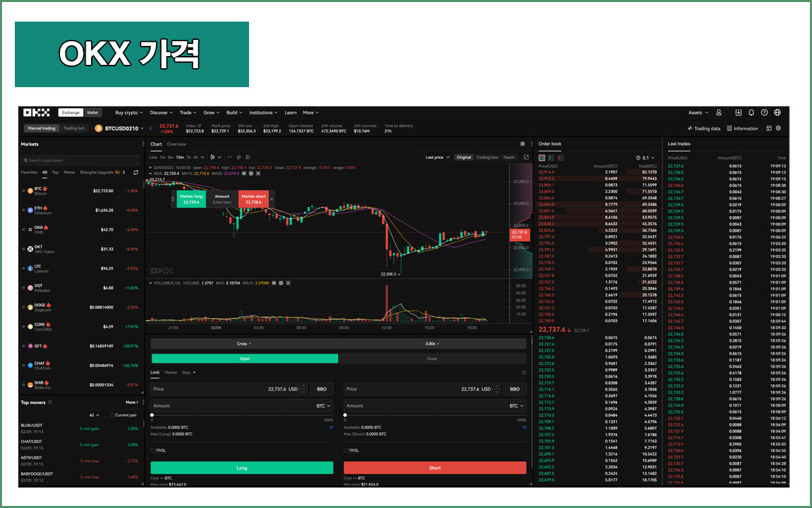The image size is (812, 508).
Task: Select the Meme markets filter tab
Action: coord(70,172)
